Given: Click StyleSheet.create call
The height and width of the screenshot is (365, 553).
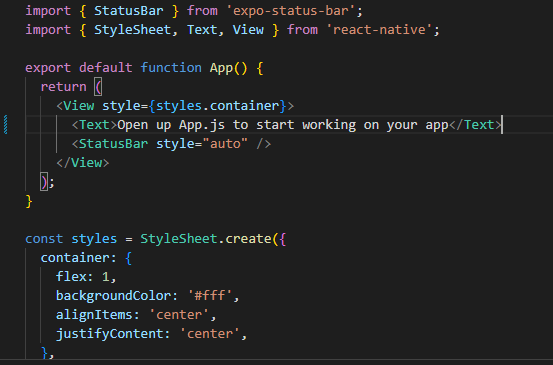Looking at the screenshot, I should click(206, 239).
